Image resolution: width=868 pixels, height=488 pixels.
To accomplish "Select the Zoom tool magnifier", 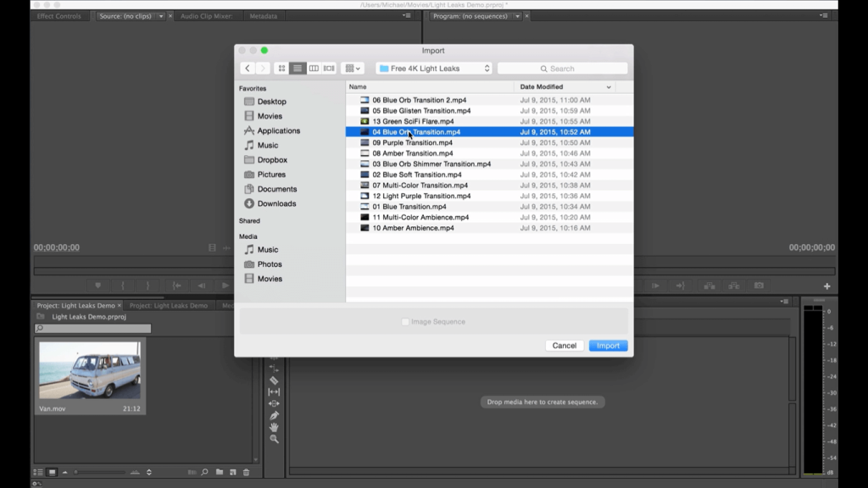I will (274, 440).
